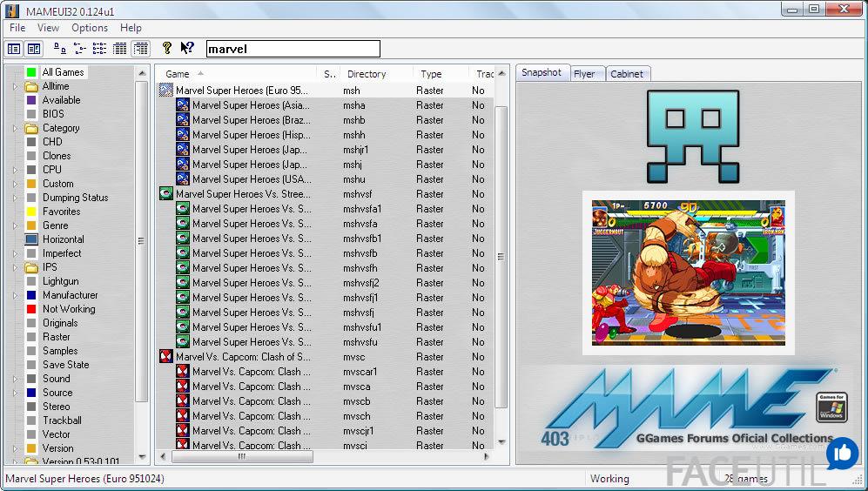Select the Horizontal monitor icon

tap(31, 239)
